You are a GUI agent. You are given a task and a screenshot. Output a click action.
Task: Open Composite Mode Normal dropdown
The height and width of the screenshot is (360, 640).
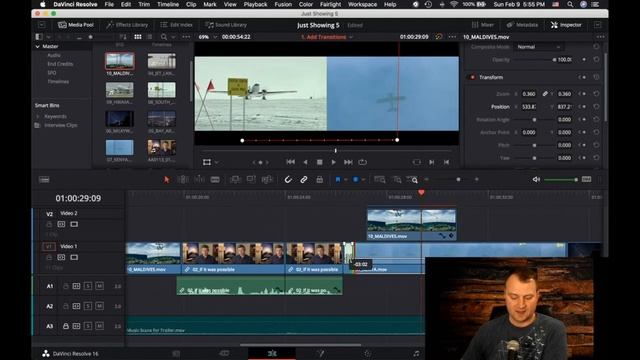click(x=538, y=47)
